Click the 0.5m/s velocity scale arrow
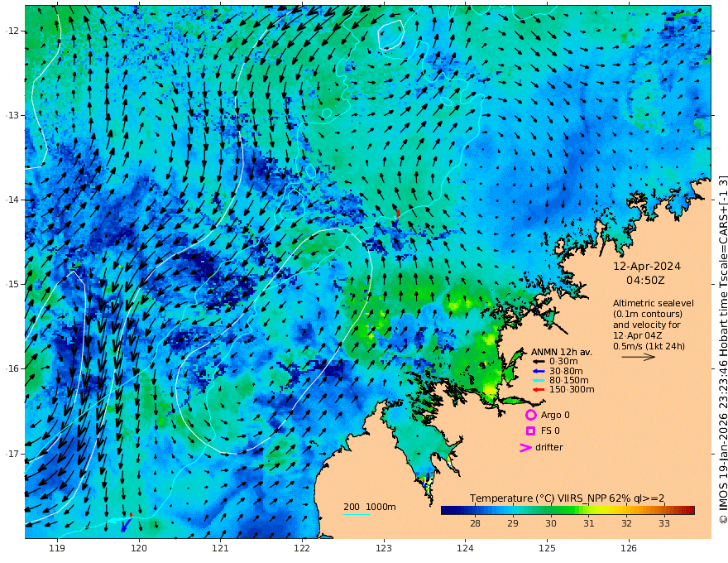Viewport: 728px width, 563px height. (x=639, y=357)
